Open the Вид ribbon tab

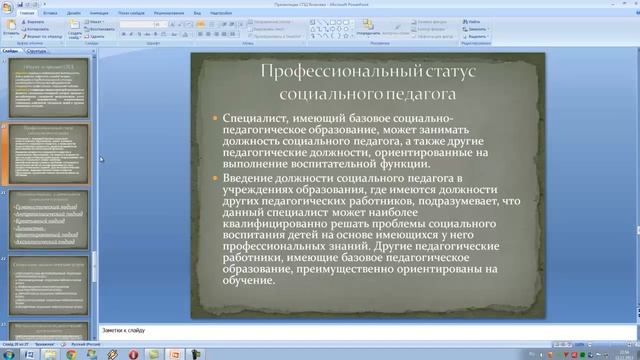197,13
